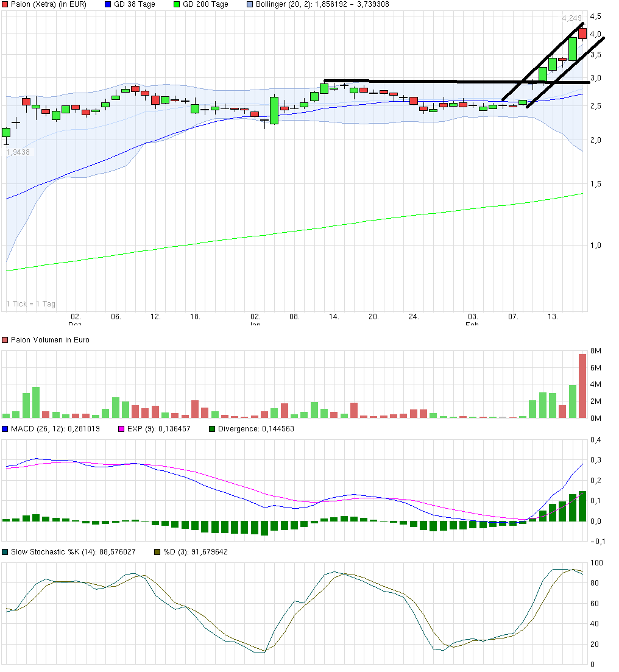The height and width of the screenshot is (672, 619).
Task: Click the magenta EXP (9) legend swatch
Action: pos(121,428)
